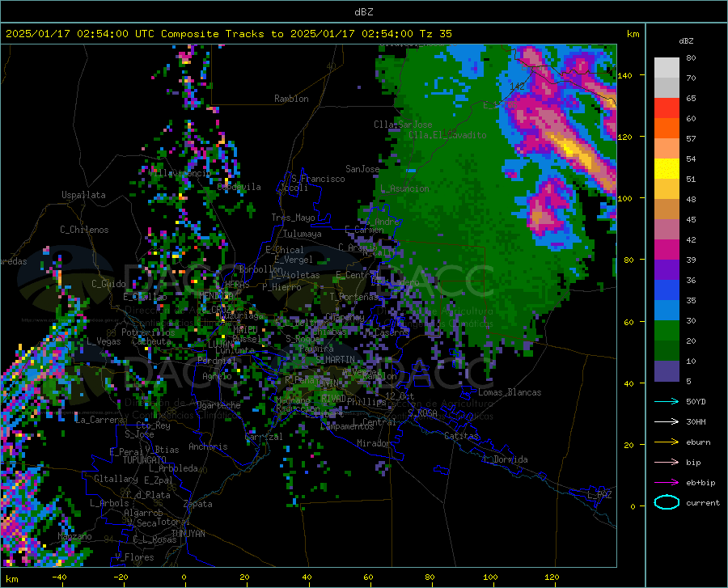Viewport: 728px width, 588px height.
Task: Click the 'L_Dormida' map label
Action: (505, 459)
